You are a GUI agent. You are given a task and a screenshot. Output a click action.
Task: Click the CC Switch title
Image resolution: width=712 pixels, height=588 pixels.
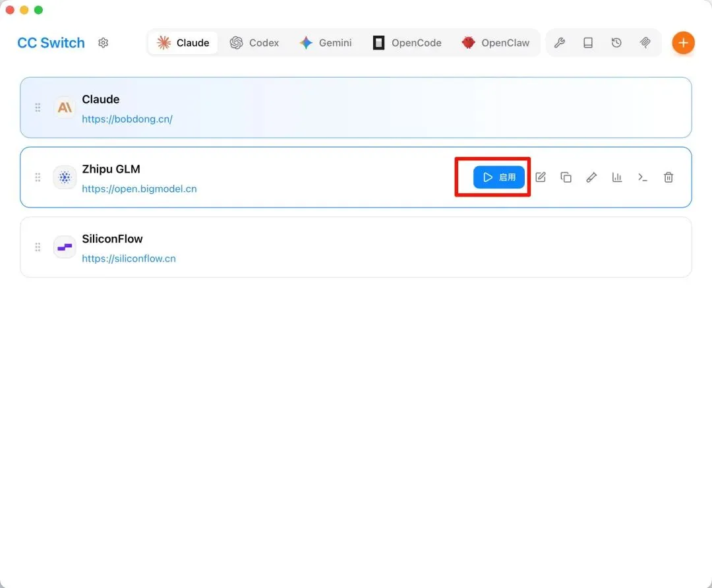(x=51, y=43)
